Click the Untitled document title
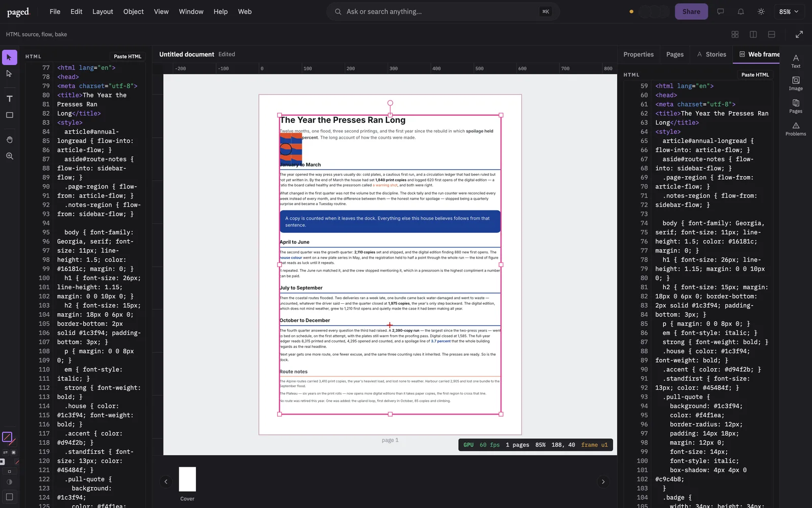Image resolution: width=812 pixels, height=508 pixels. click(187, 54)
